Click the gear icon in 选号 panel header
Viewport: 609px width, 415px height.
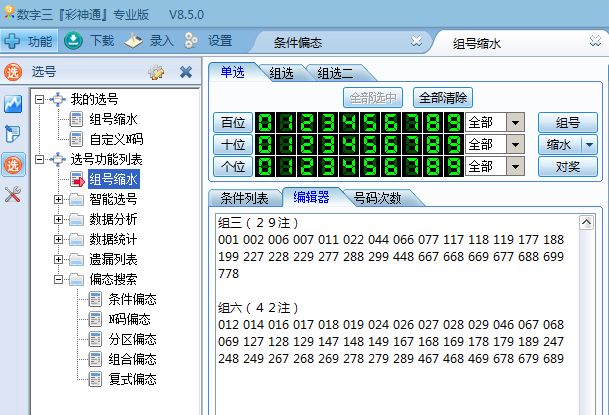pos(156,72)
